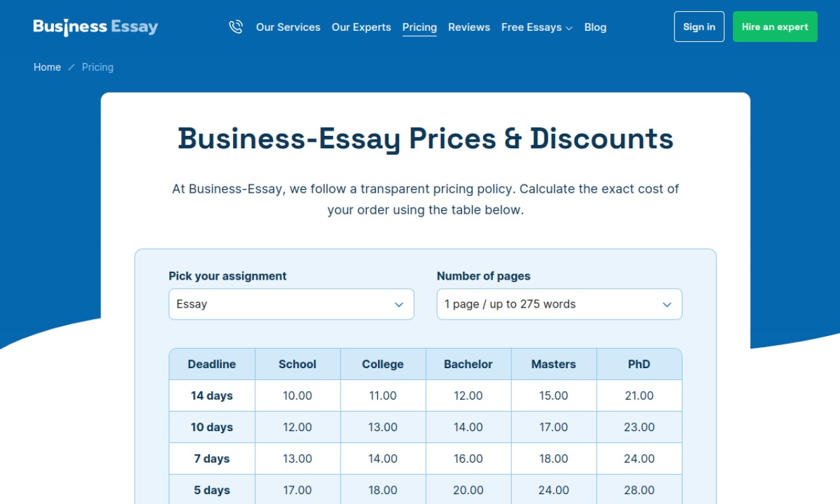Click Masters price 17.00 for 10 days
Screen dimensions: 840x504
pos(554,427)
